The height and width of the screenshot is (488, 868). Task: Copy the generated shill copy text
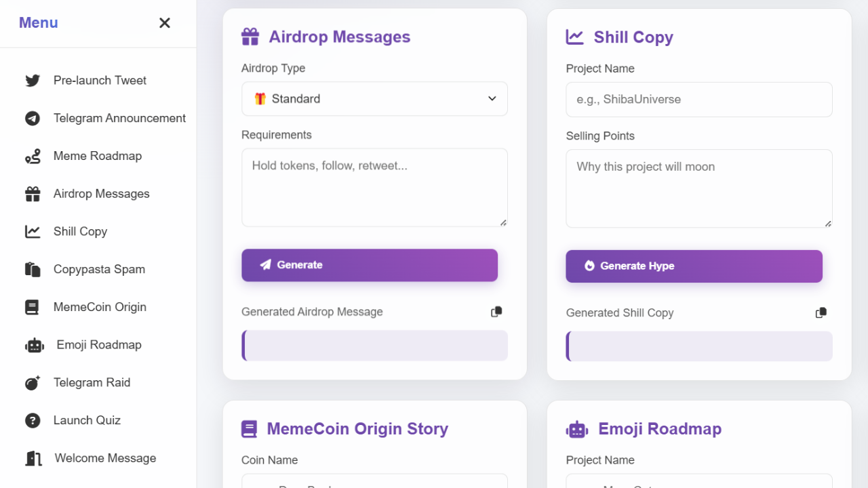821,312
